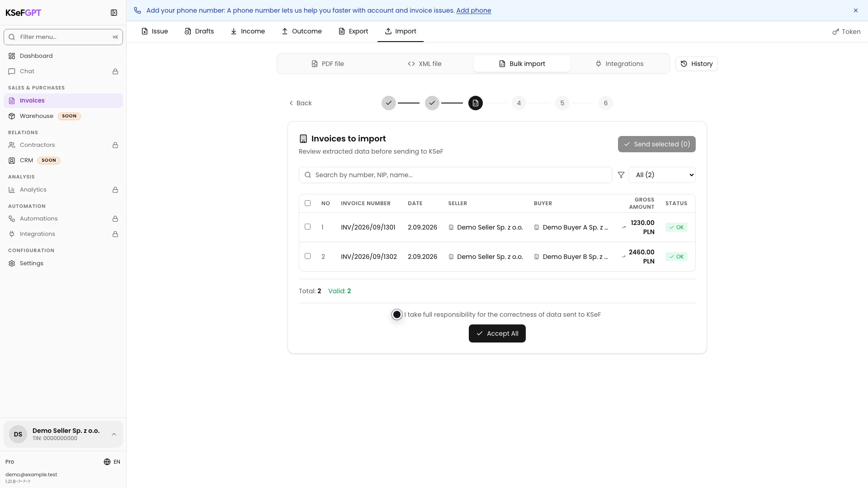
Task: Toggle the full responsibility consent checkbox
Action: [x=397, y=314]
